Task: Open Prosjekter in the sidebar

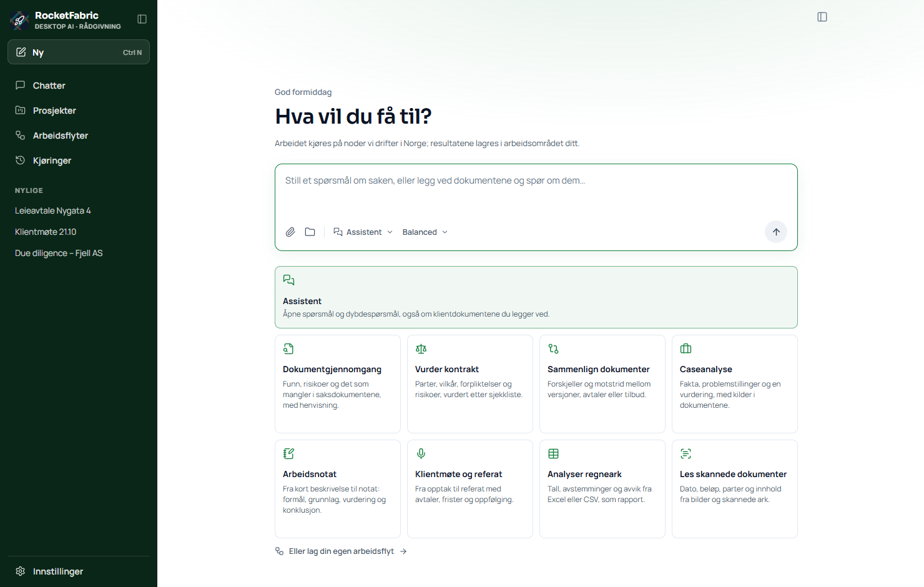Action: click(79, 111)
